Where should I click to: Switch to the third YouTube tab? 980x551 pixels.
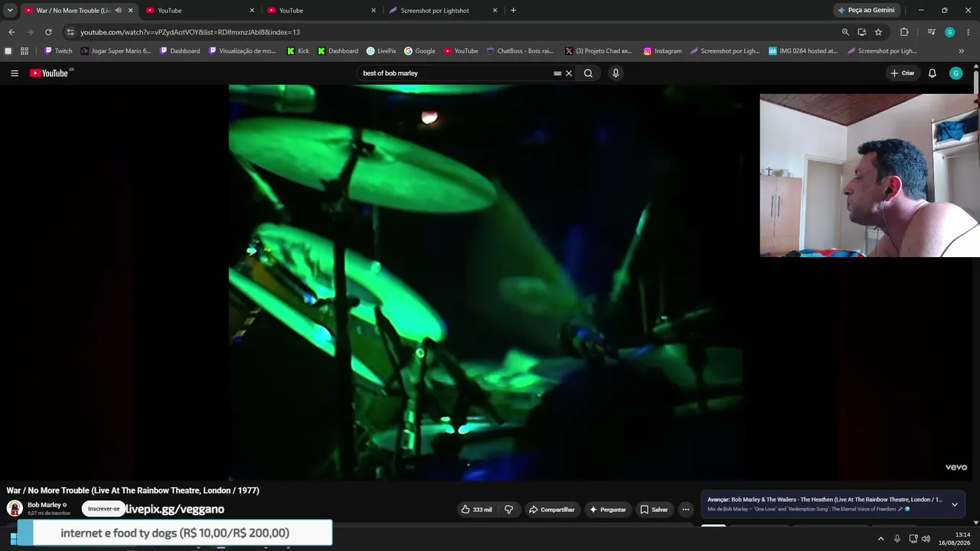pyautogui.click(x=322, y=11)
